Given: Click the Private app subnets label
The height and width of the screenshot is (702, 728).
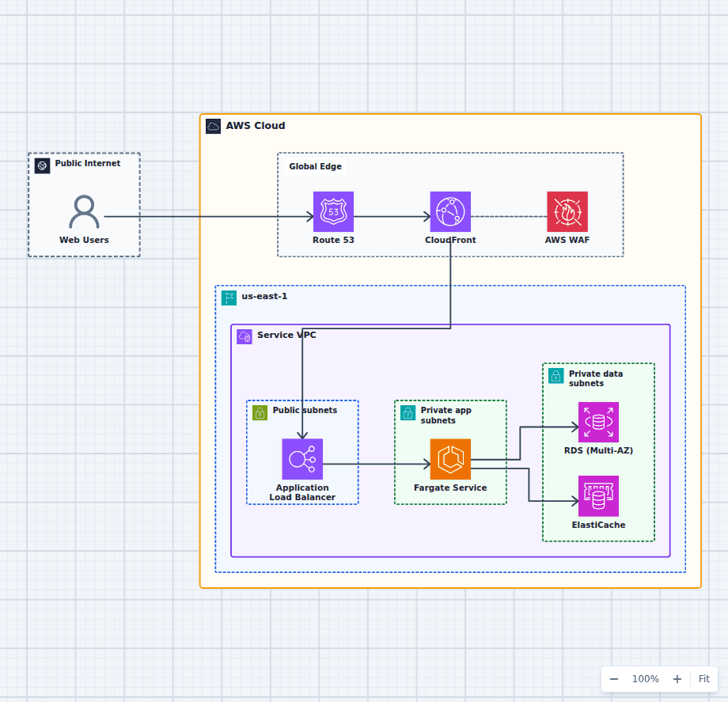Looking at the screenshot, I should click(446, 415).
